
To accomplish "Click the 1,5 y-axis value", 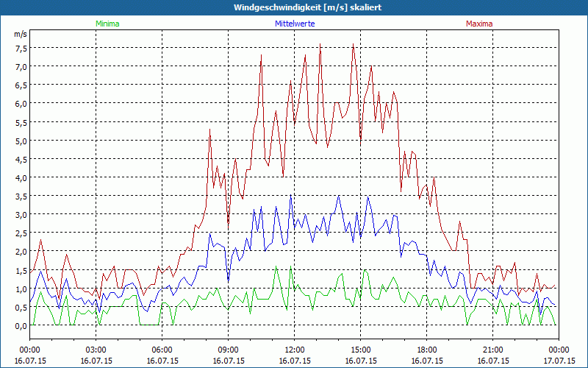I will 21,270.
